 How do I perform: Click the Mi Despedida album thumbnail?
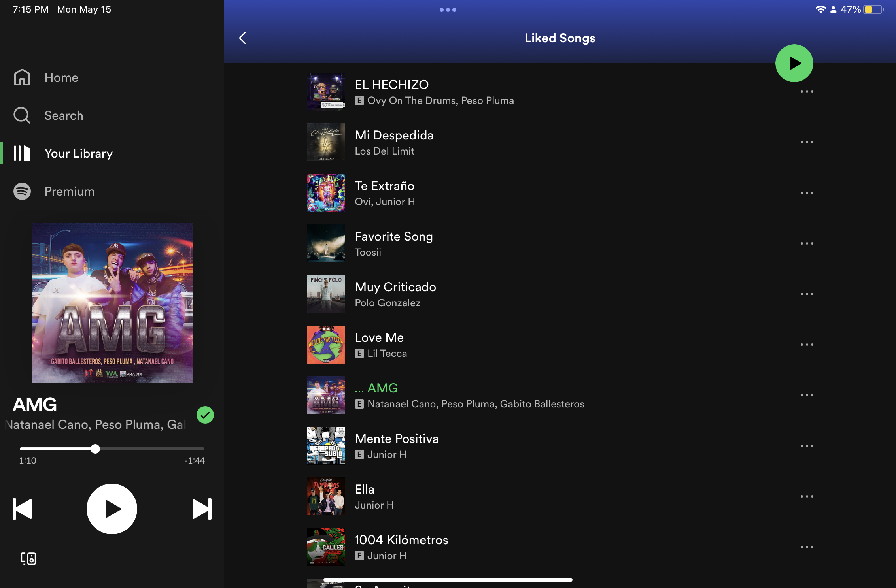[x=326, y=142]
